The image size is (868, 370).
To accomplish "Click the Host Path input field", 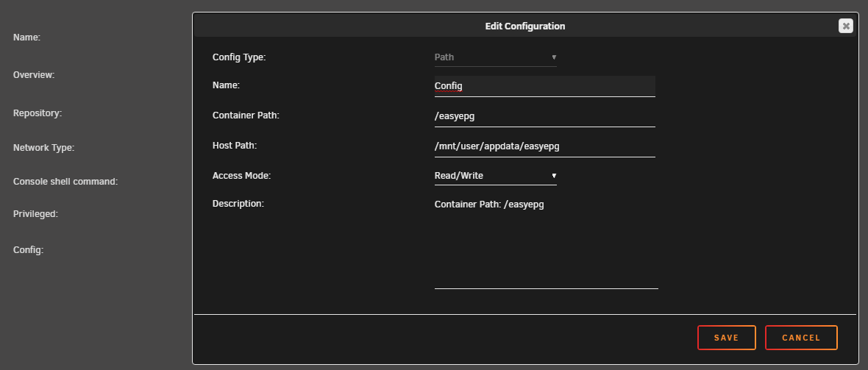I will coord(545,146).
